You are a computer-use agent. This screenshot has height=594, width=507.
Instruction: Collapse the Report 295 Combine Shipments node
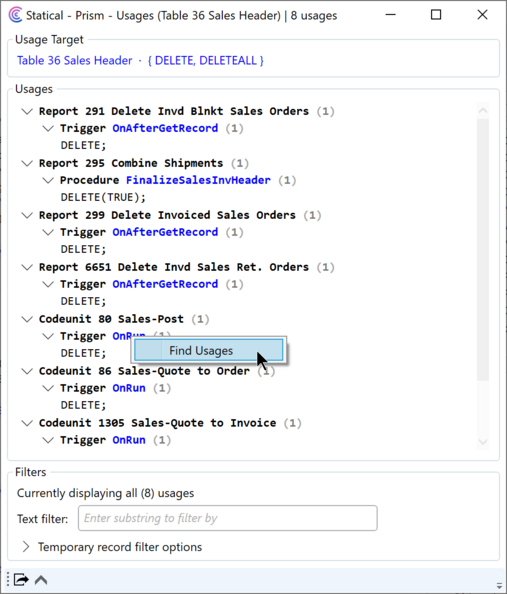click(27, 163)
